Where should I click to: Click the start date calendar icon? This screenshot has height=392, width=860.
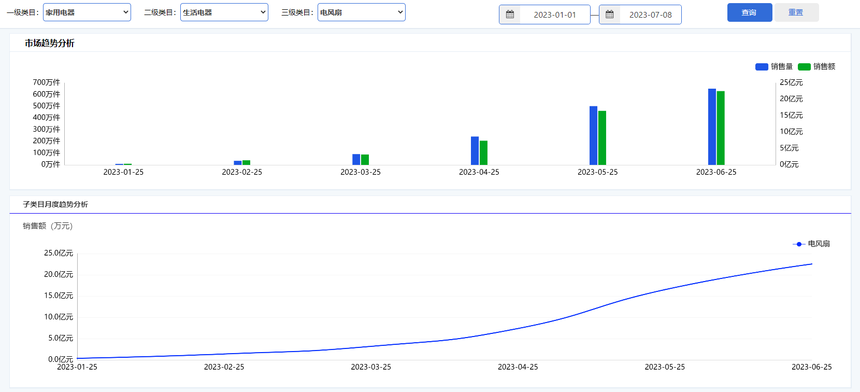[x=510, y=15]
